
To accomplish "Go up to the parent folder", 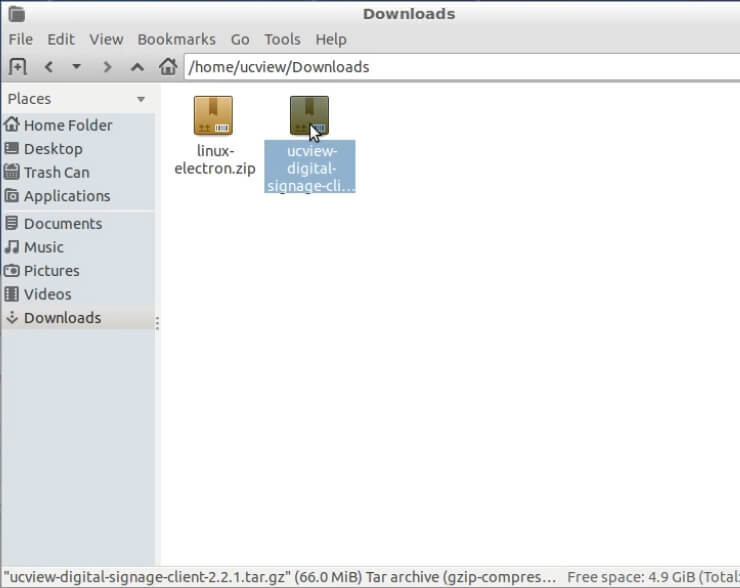I will click(137, 67).
